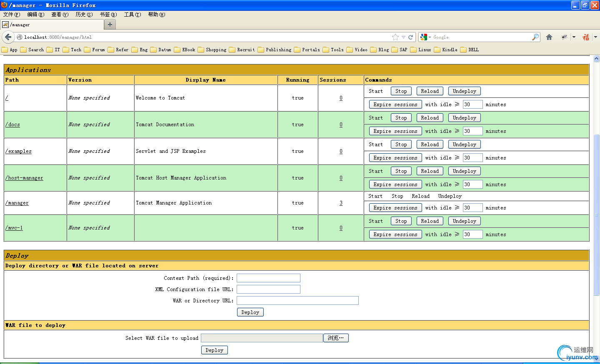The height and width of the screenshot is (364, 600).
Task: Follow the /examples path link
Action: 18,151
